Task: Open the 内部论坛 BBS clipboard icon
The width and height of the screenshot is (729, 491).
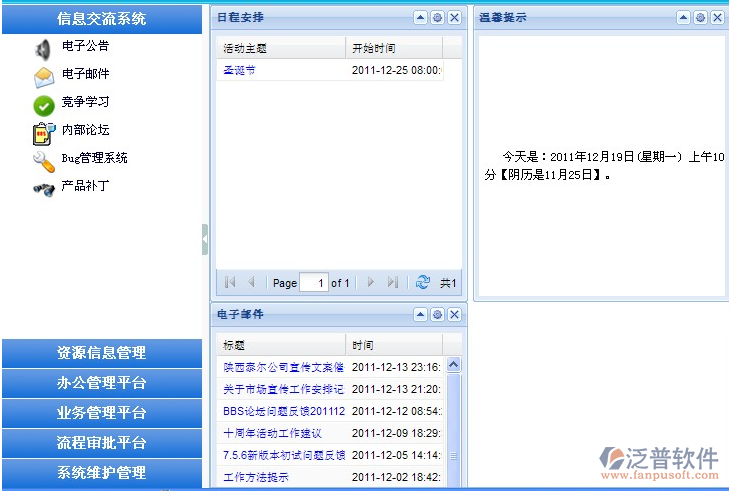Action: coord(44,134)
